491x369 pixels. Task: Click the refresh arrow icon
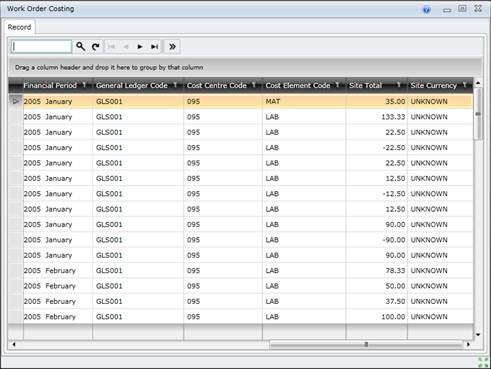pyautogui.click(x=96, y=47)
